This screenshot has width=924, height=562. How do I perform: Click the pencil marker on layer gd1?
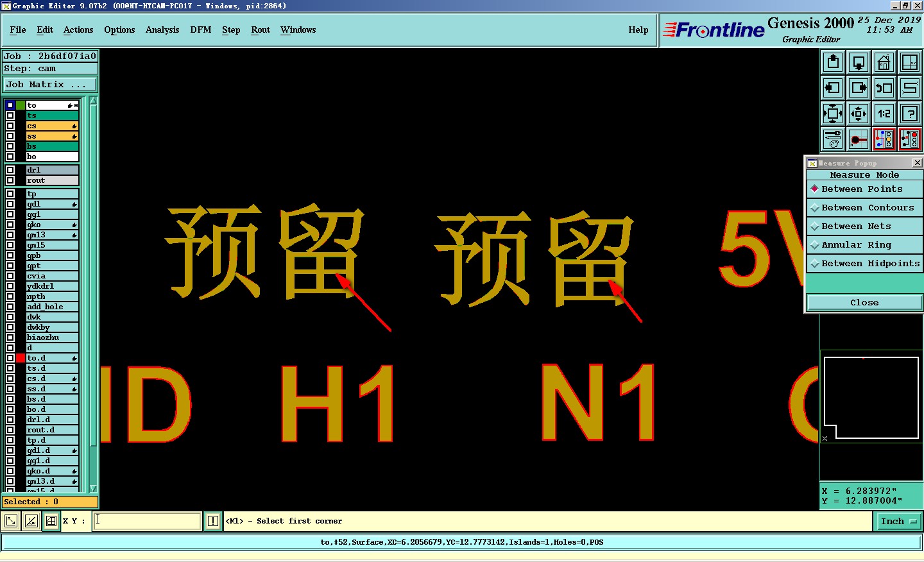click(x=74, y=204)
